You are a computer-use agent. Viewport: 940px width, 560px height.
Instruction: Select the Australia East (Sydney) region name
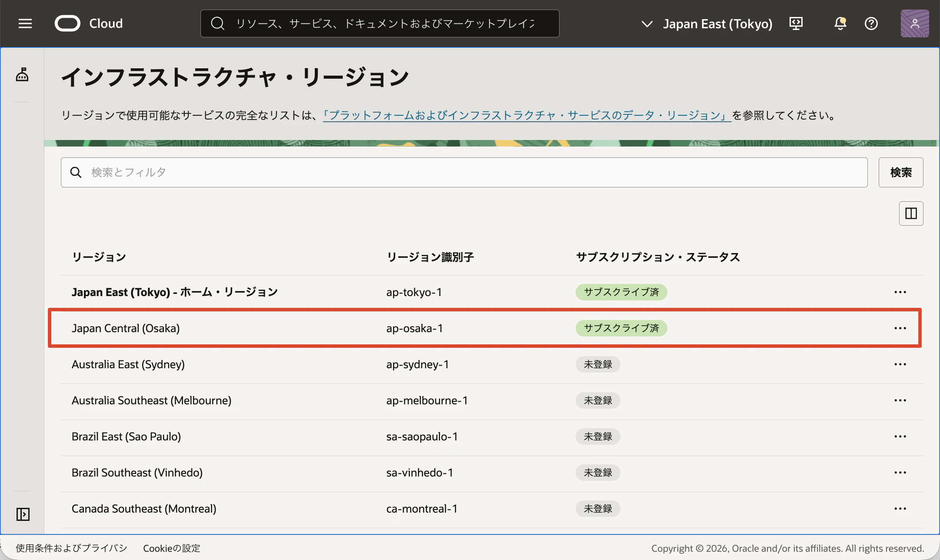[x=128, y=364]
